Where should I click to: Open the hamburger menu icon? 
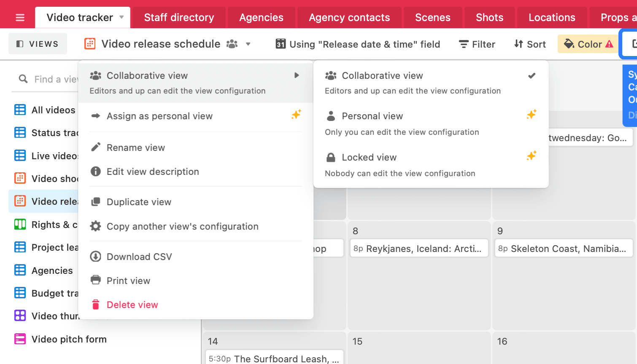[x=20, y=18]
